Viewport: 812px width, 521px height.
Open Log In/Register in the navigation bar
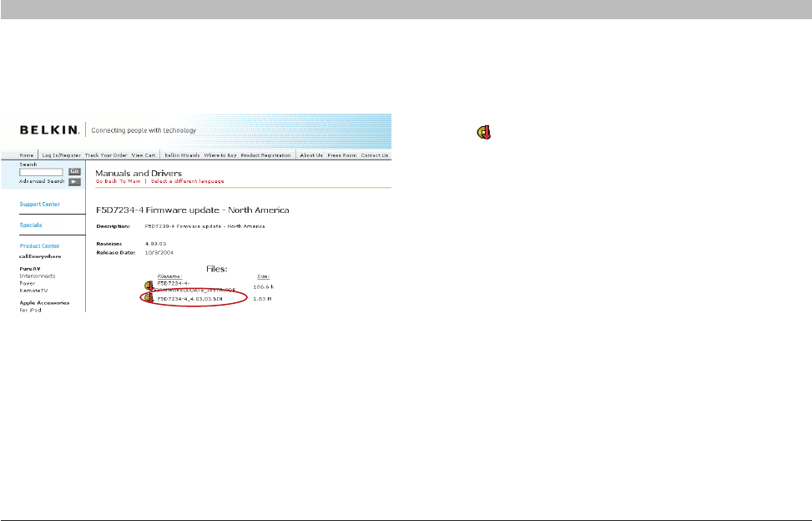62,155
